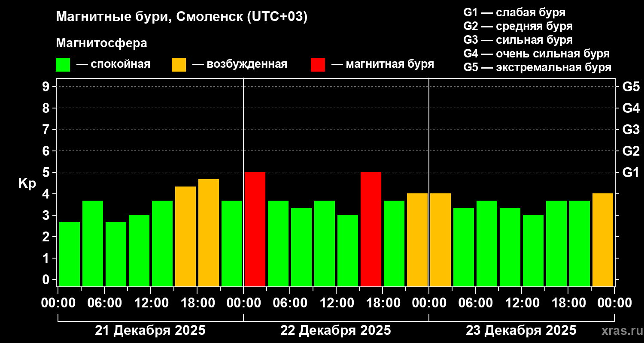This screenshot has width=644, height=343.
Task: Select the 23 Декабря 00:00–03:00 yellow bar
Action: (440, 240)
